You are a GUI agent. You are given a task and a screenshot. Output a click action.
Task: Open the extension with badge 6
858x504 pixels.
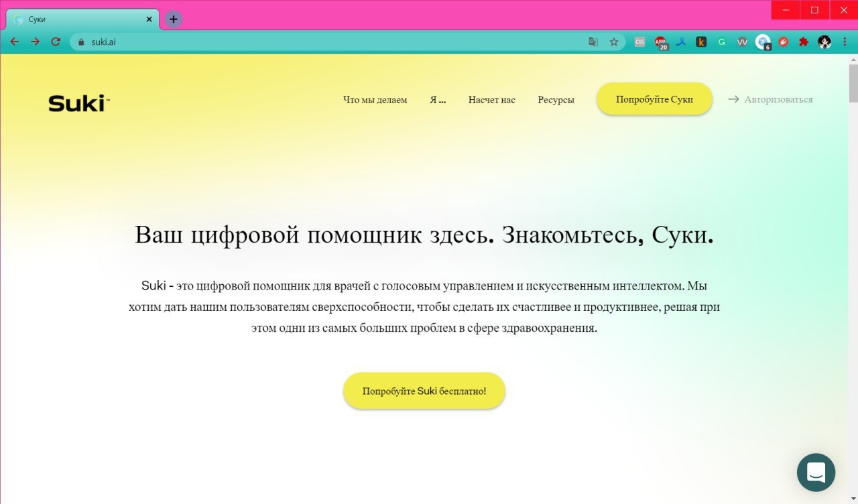pyautogui.click(x=763, y=42)
